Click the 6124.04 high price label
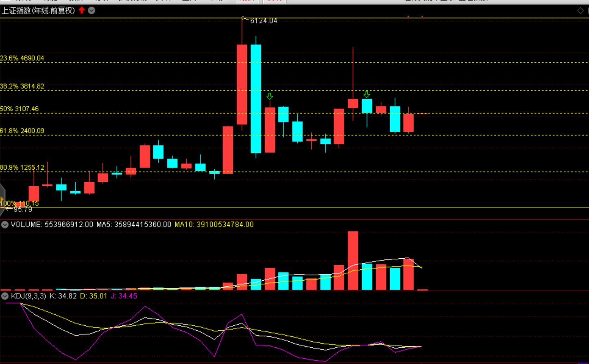The width and height of the screenshot is (589, 364). click(263, 21)
